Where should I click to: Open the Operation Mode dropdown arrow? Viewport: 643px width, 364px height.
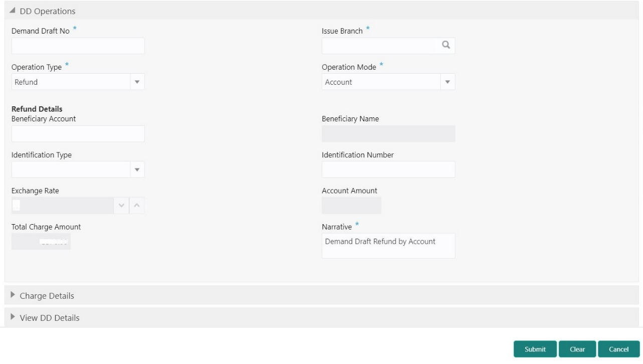pos(448,82)
